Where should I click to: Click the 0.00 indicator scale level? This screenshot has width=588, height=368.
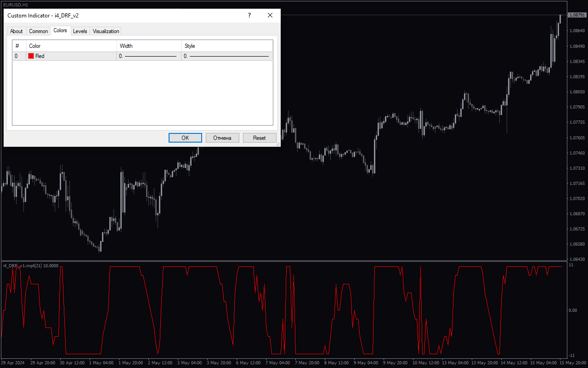tap(573, 310)
